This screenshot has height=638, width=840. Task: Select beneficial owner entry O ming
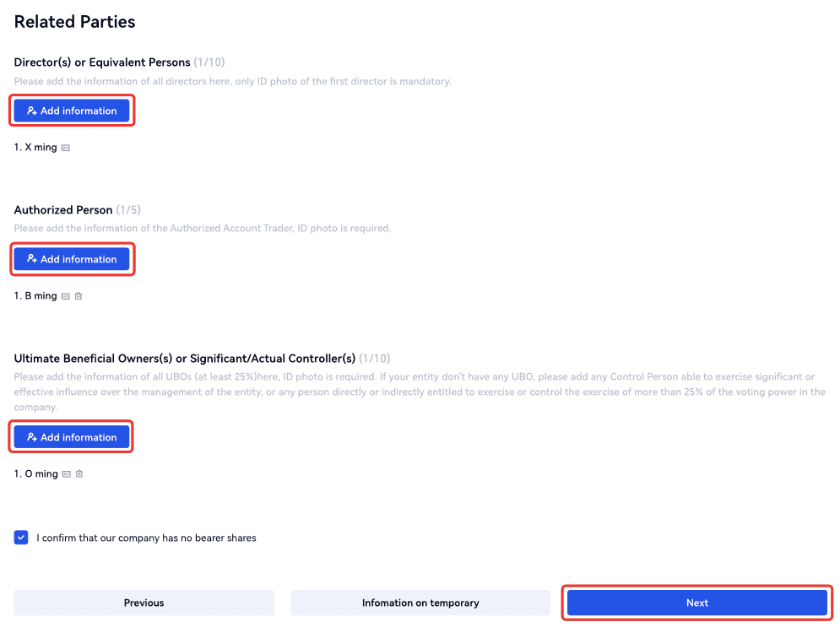tap(36, 474)
